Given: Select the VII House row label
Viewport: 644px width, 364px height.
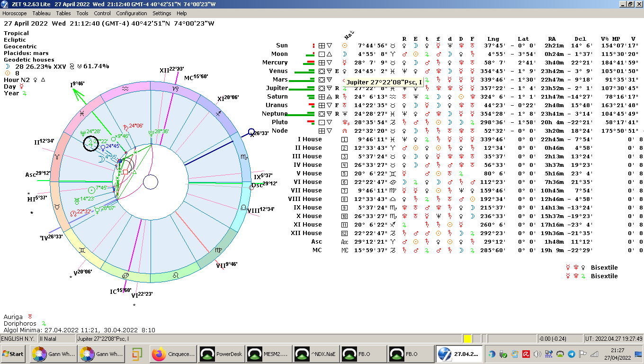Looking at the screenshot, I should pos(305,191).
